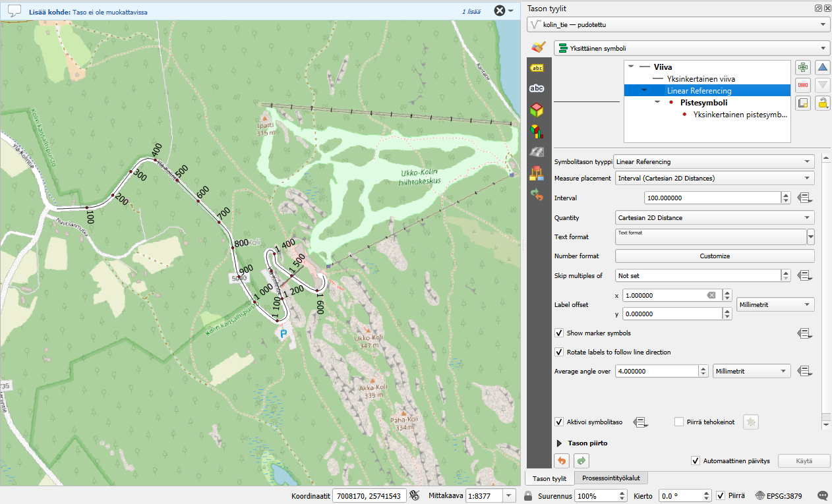The width and height of the screenshot is (832, 504).
Task: Open Average angle Millimetrit unit dropdown
Action: click(752, 372)
